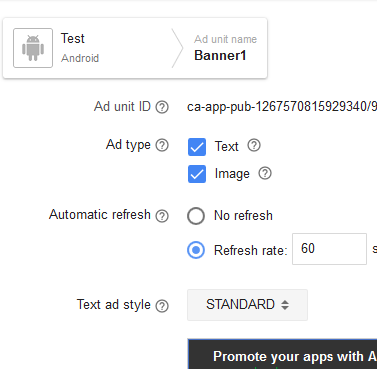
Task: Open the STANDARD text ad style dropdown
Action: pyautogui.click(x=247, y=305)
